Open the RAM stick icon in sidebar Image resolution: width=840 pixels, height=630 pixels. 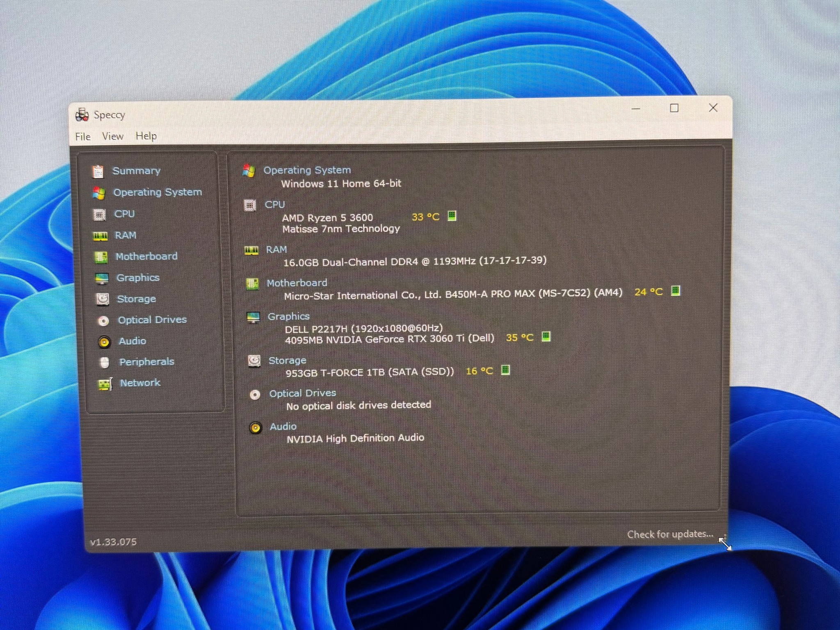point(100,236)
